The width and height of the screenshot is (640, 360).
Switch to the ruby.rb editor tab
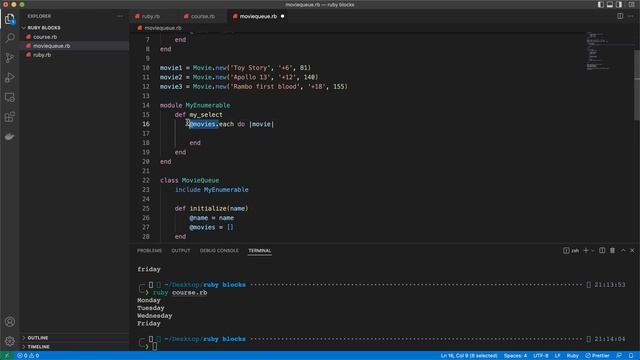[x=151, y=16]
